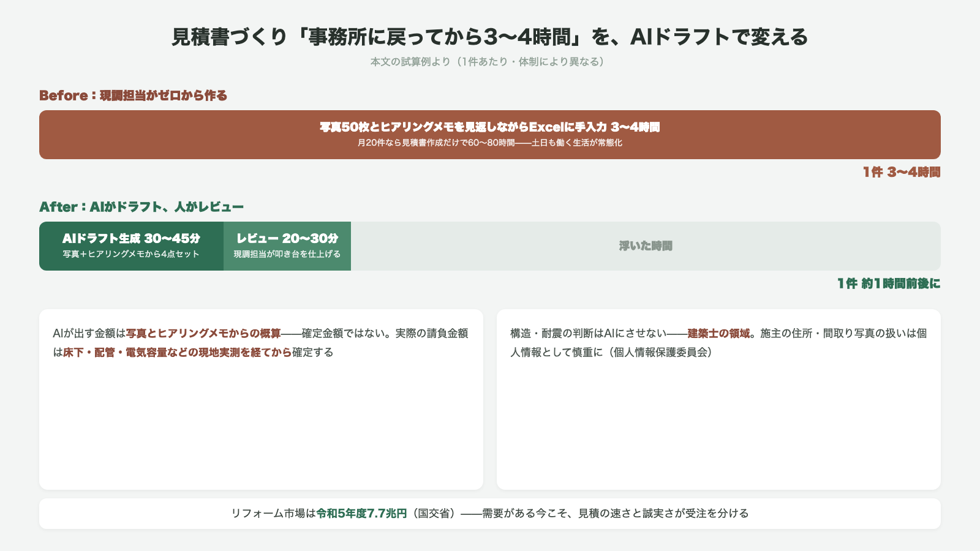Click the 'After：AIがドラフト、人がレビュー' heading
The height and width of the screenshot is (551, 980).
[x=141, y=207]
